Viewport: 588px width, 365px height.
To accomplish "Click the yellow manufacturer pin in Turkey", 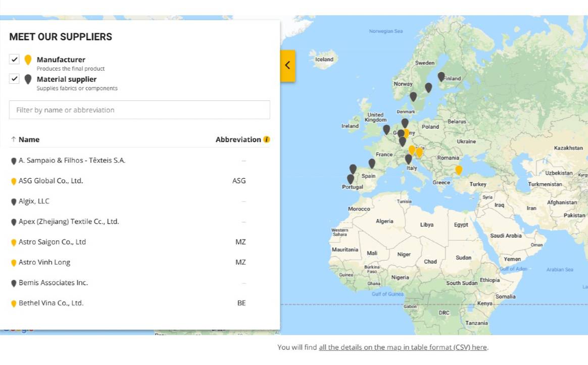I will pos(458,170).
